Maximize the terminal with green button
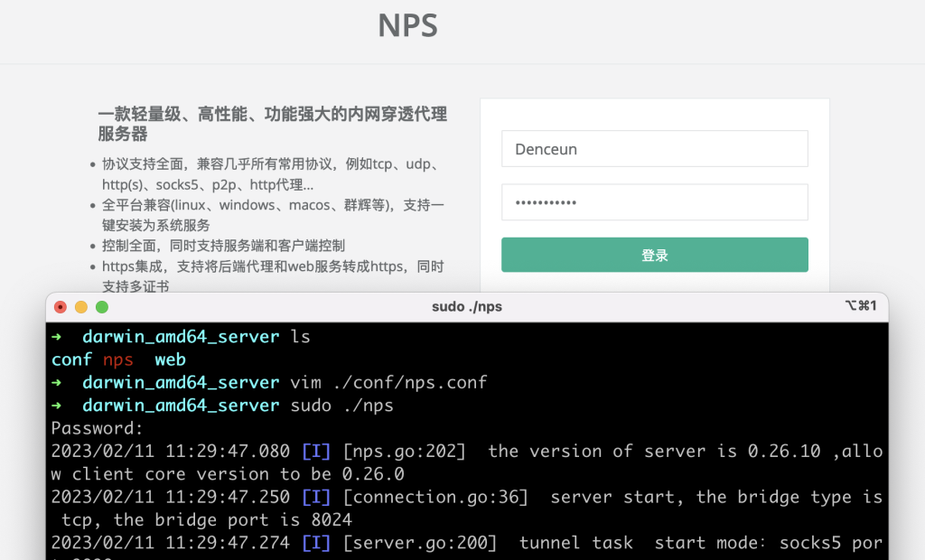 pos(102,307)
